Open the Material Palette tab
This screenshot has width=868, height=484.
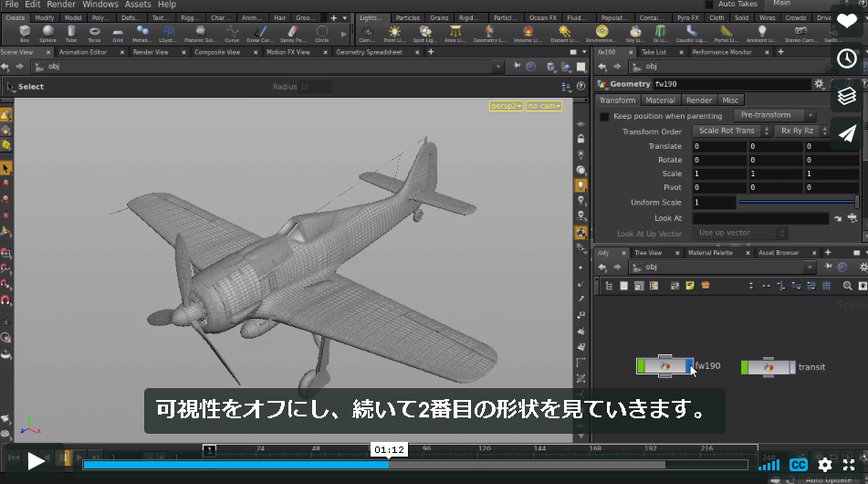(x=710, y=253)
